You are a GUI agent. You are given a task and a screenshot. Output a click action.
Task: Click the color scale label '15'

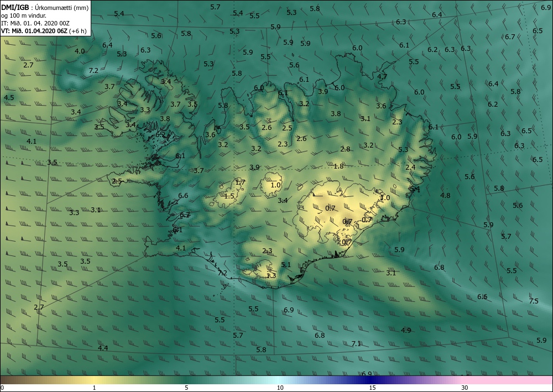pos(372,388)
